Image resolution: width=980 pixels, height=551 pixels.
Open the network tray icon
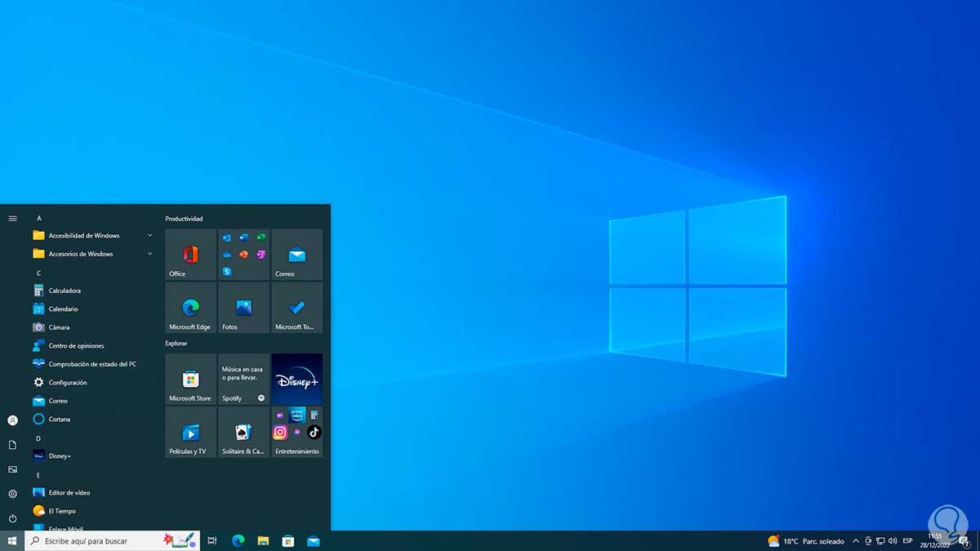point(880,541)
